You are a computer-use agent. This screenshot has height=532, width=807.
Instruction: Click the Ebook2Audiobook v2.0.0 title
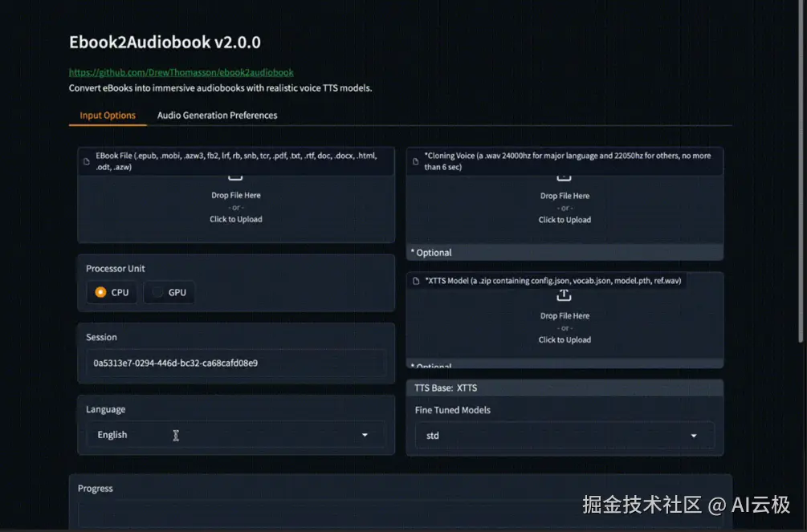click(x=165, y=43)
